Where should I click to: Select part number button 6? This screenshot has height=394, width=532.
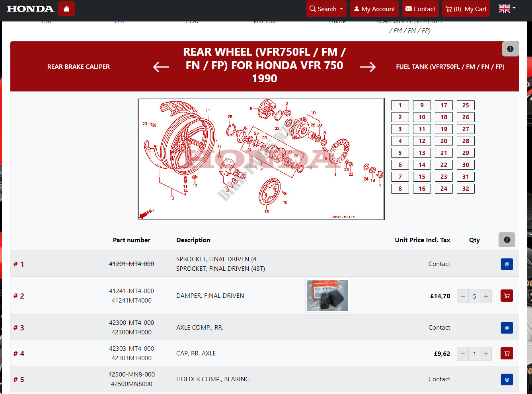400,165
